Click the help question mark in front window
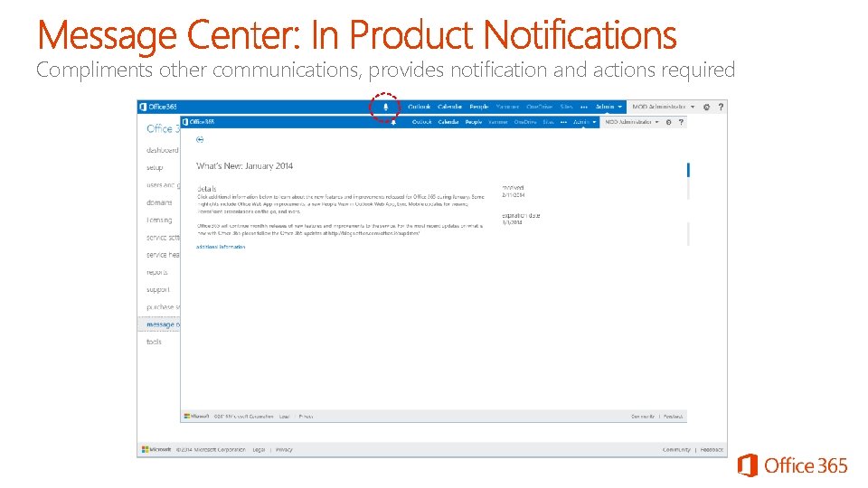 tap(681, 122)
